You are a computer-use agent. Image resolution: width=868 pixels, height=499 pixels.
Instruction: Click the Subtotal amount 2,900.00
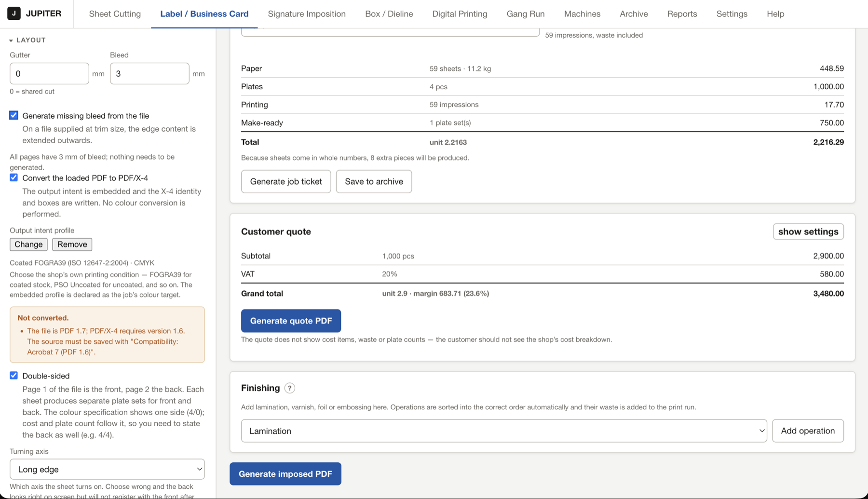click(x=828, y=256)
